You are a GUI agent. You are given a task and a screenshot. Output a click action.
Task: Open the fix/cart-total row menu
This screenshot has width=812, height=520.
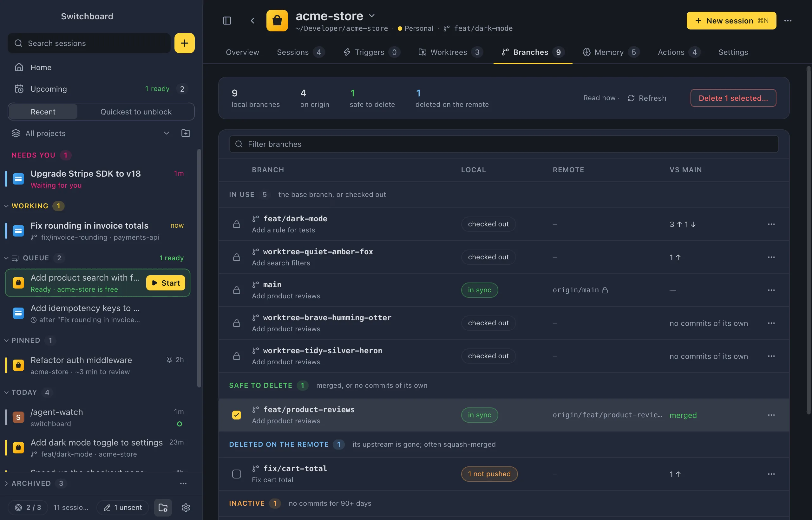coord(771,474)
